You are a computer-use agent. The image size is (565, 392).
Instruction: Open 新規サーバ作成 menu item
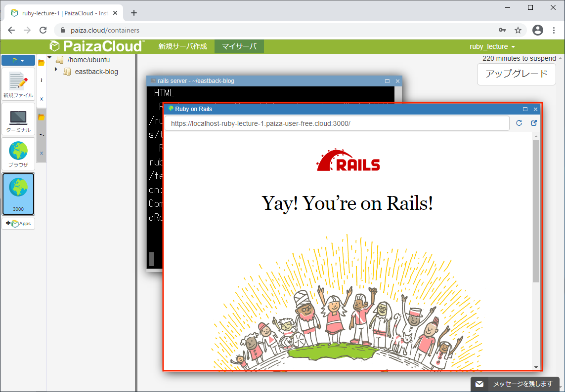pos(183,46)
